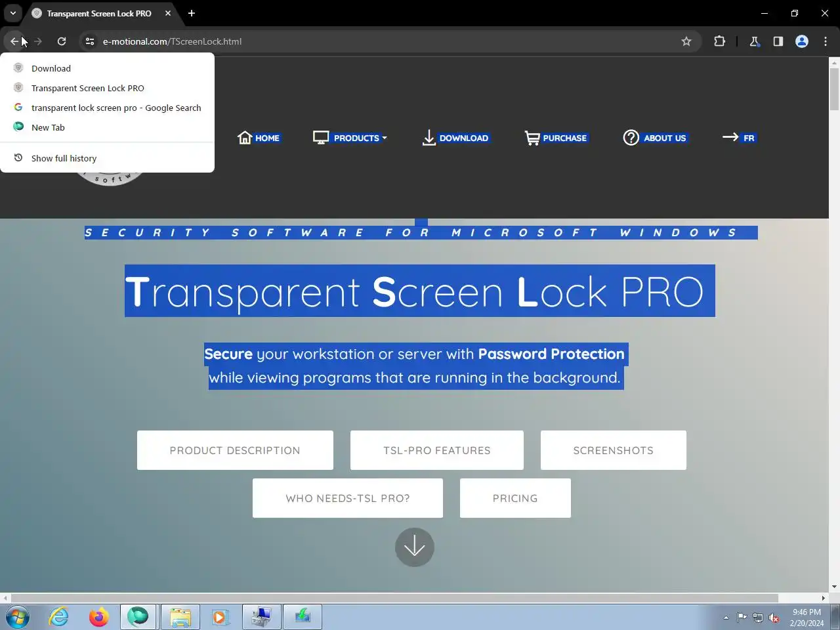This screenshot has height=630, width=840.
Task: Click the vertical scrollbar thumb
Action: coord(834,89)
